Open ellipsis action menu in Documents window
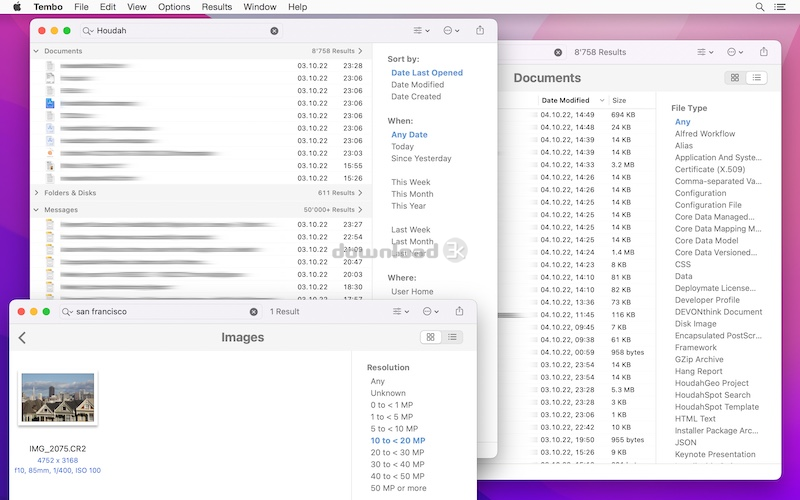Screen dimensions: 800x500 pos(735,52)
